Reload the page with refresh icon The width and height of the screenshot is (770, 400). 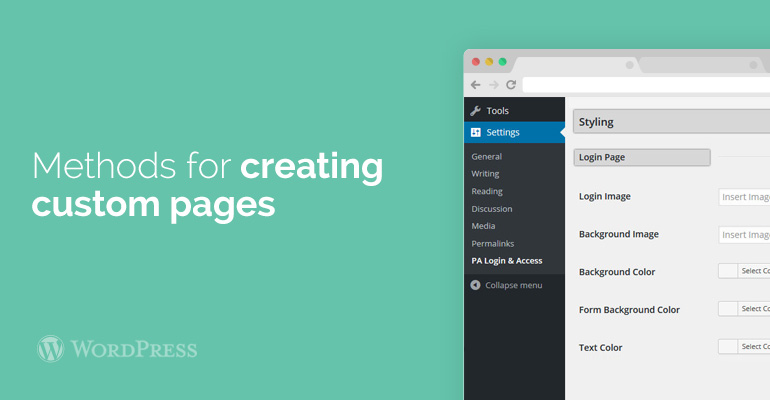click(511, 84)
